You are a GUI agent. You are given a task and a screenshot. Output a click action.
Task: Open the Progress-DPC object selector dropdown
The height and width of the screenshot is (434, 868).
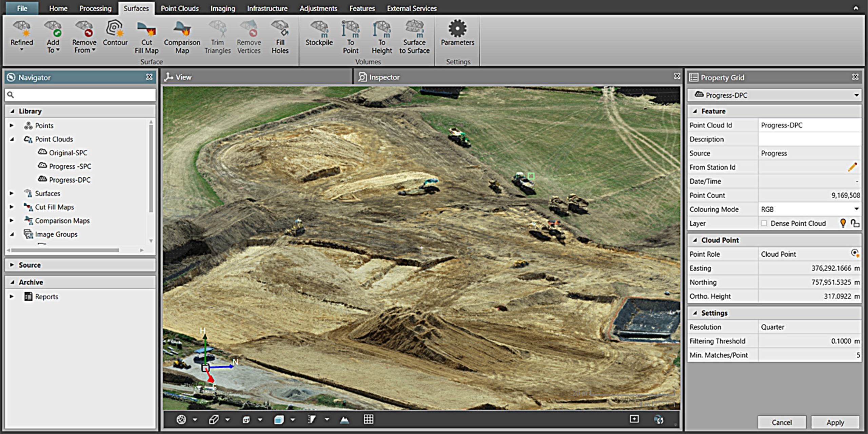click(856, 95)
